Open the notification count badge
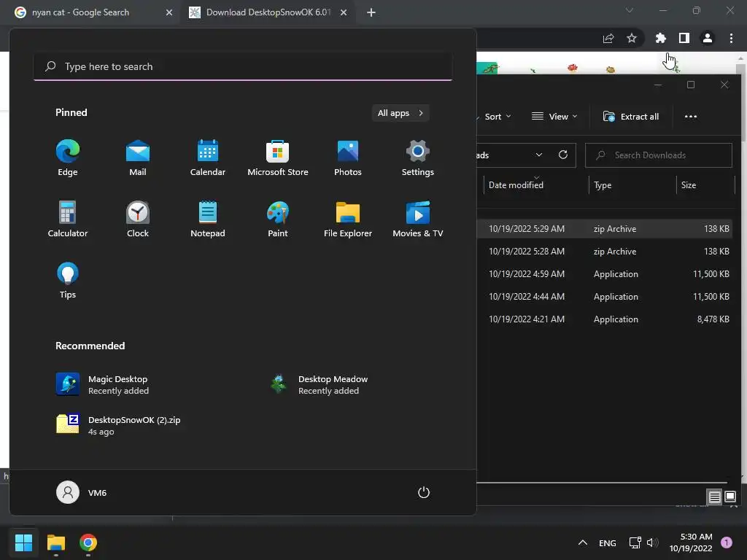The height and width of the screenshot is (560, 747). pos(726,542)
